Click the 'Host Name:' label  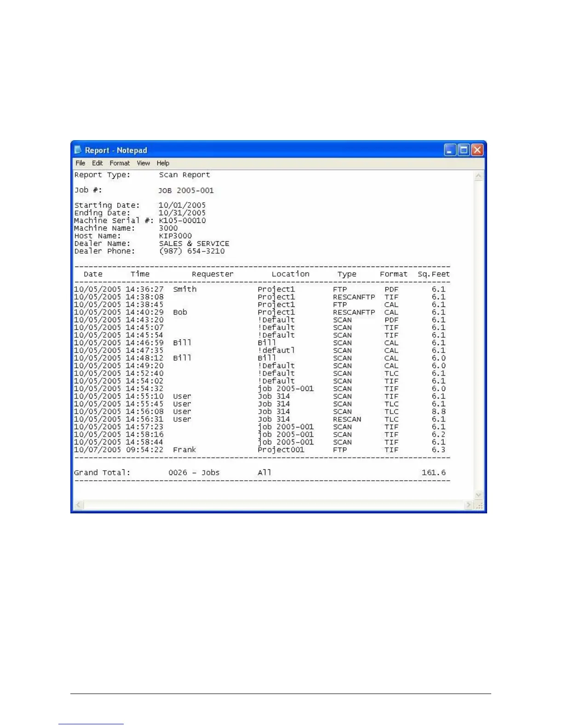coord(98,236)
